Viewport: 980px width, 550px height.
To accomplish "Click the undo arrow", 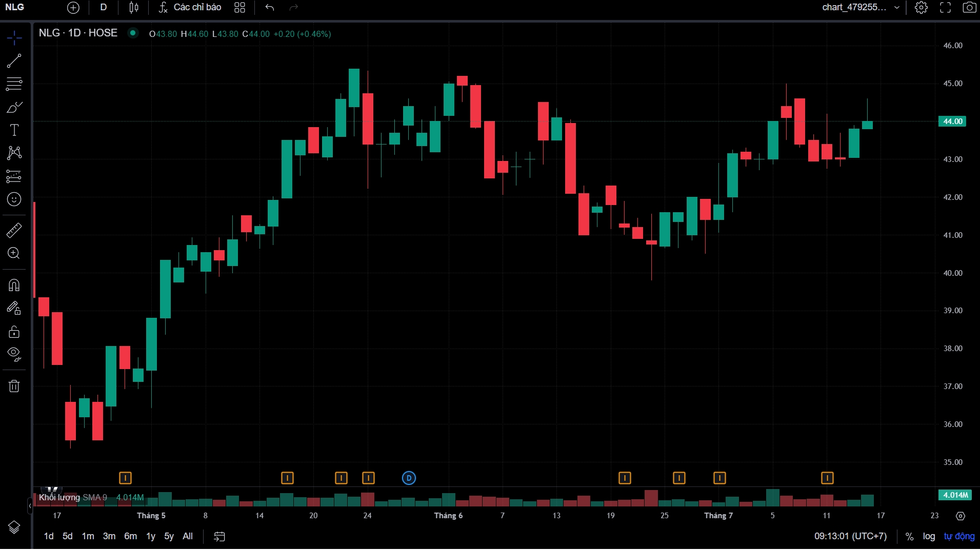I will [270, 8].
